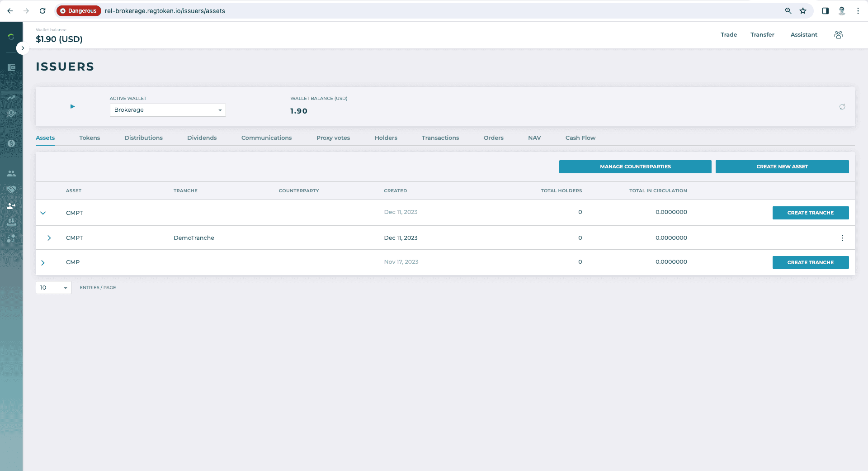Click the Counterparty column header

tap(299, 191)
